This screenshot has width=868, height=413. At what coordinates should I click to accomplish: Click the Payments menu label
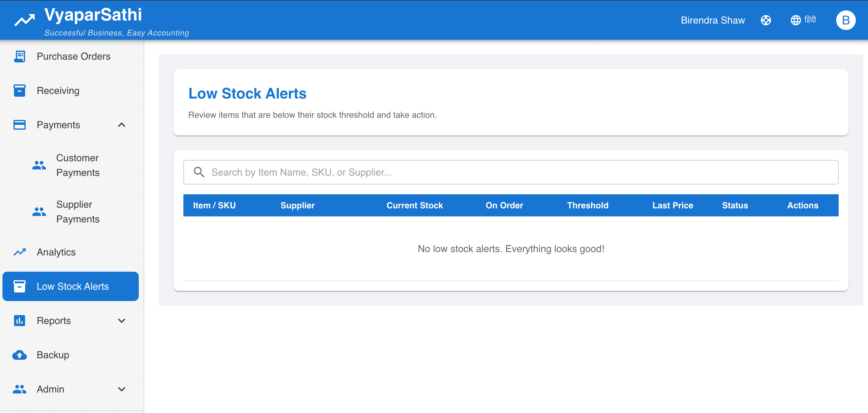click(x=58, y=125)
